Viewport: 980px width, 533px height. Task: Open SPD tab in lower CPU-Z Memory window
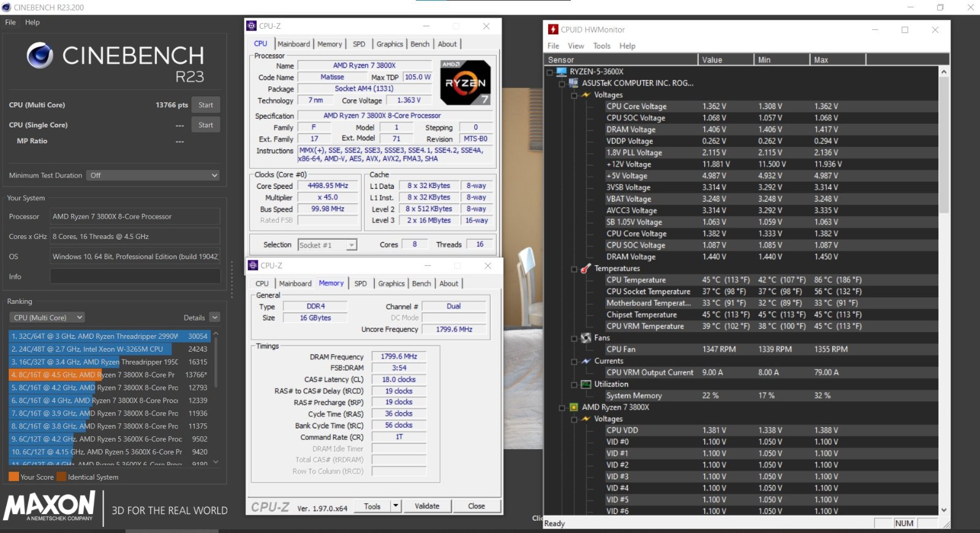point(361,284)
